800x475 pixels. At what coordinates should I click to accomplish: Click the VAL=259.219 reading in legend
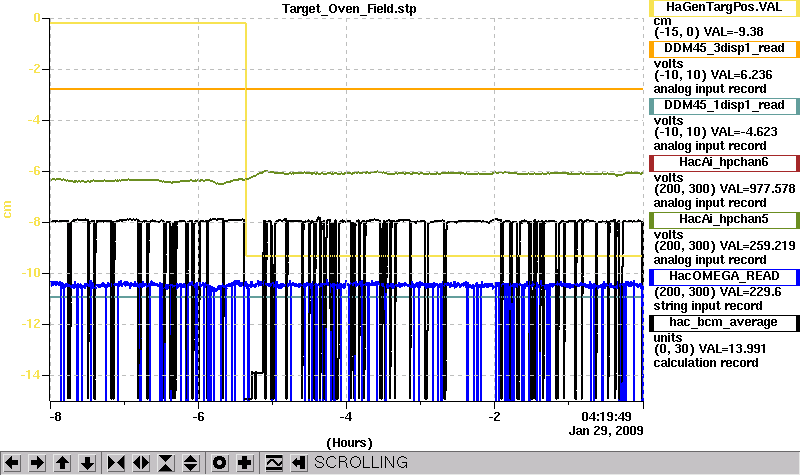(x=757, y=246)
